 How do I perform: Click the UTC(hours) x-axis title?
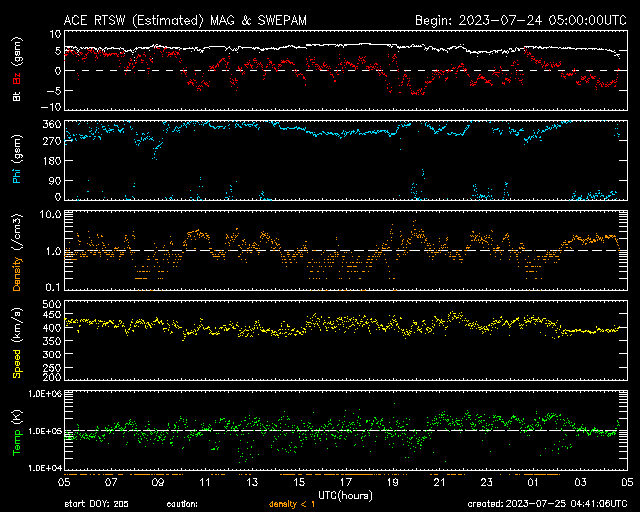346,494
